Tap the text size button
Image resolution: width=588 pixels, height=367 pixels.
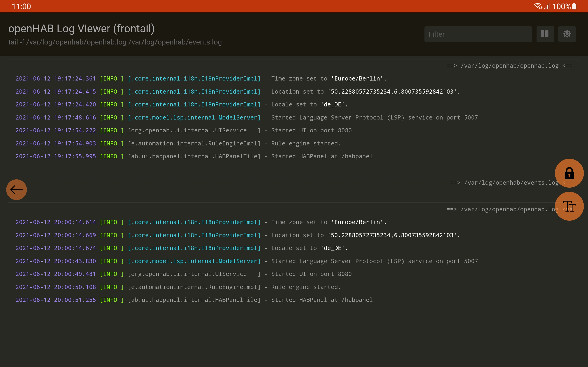[569, 206]
